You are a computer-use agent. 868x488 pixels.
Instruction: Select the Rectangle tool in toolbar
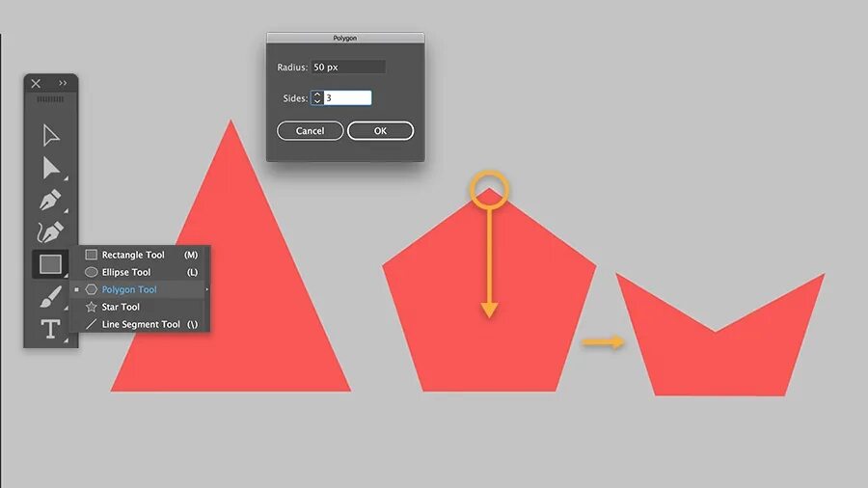[50, 264]
